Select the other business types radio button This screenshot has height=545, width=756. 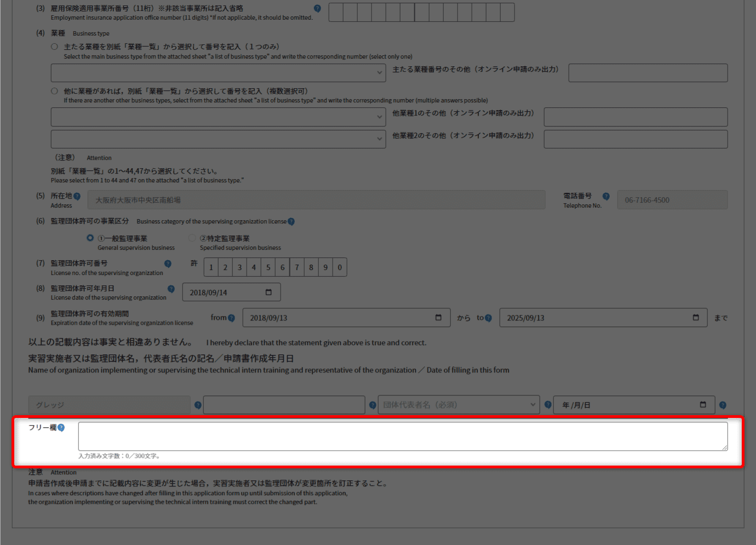[54, 91]
